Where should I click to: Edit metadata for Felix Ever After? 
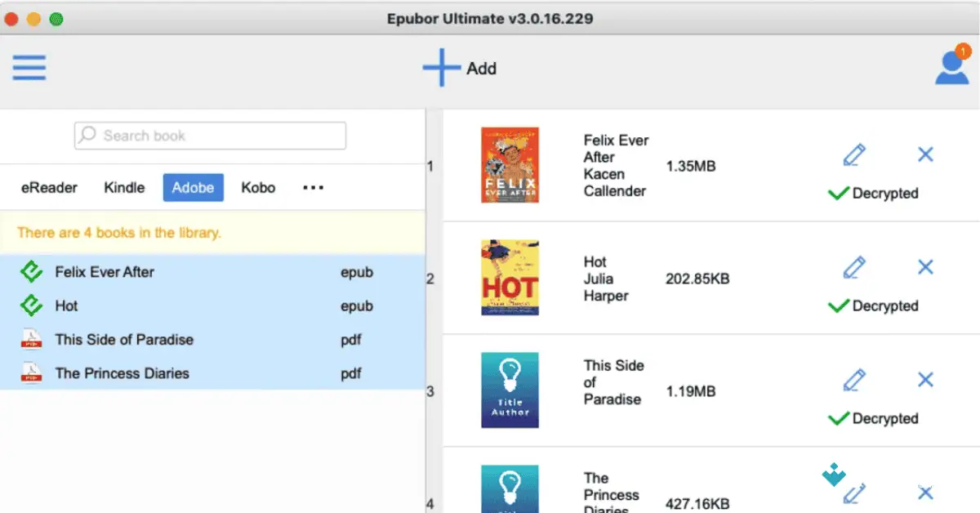point(853,154)
